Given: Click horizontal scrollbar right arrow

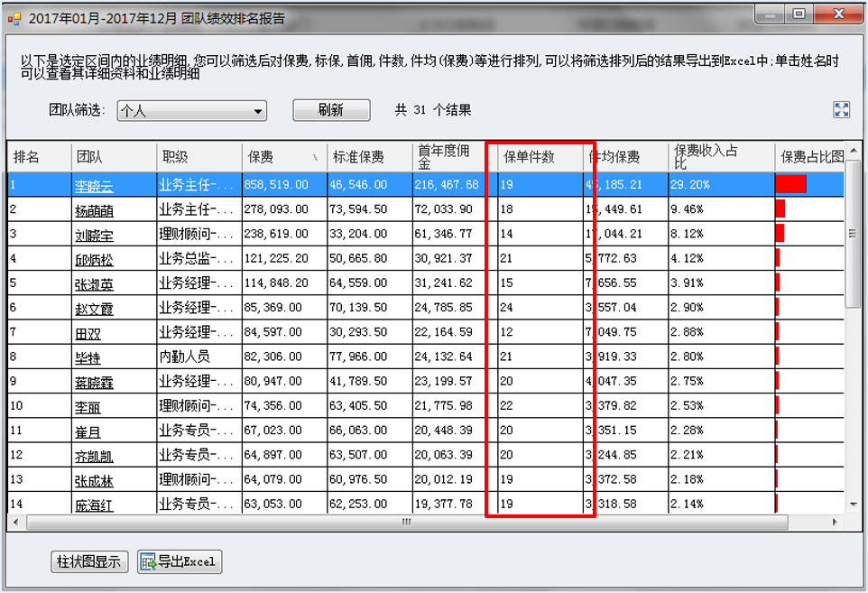Looking at the screenshot, I should [x=835, y=523].
